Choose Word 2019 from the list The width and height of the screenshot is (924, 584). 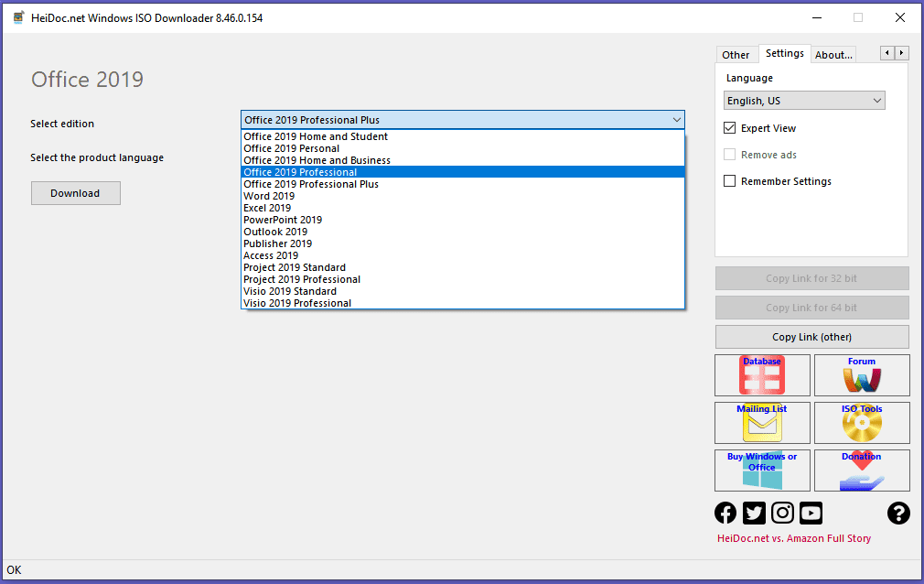click(x=463, y=196)
